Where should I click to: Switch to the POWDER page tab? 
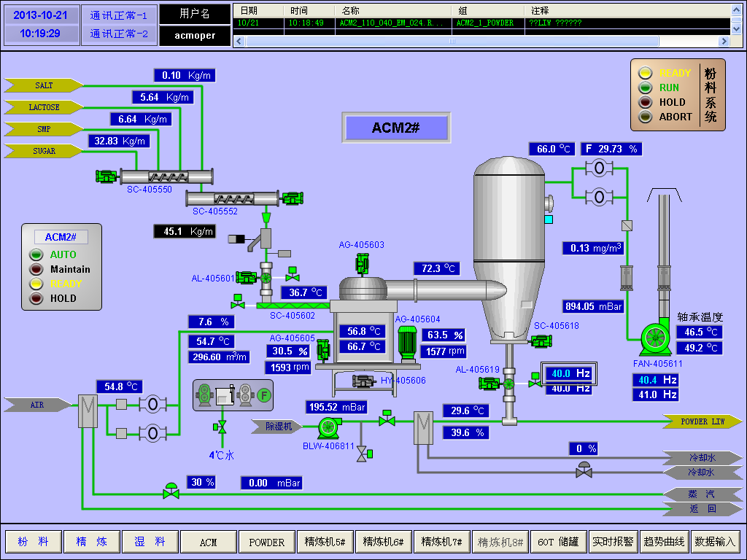(x=266, y=542)
